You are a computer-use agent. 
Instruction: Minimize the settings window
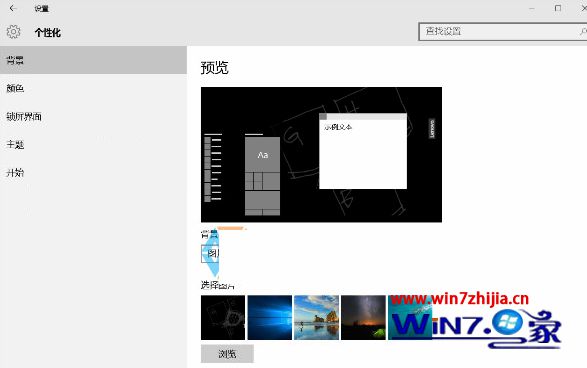click(532, 8)
